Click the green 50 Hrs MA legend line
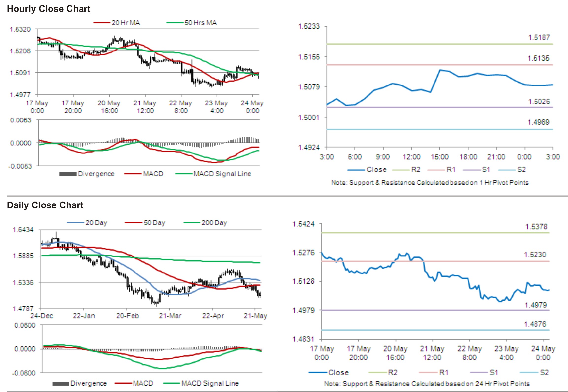This screenshot has width=568, height=392. point(175,23)
